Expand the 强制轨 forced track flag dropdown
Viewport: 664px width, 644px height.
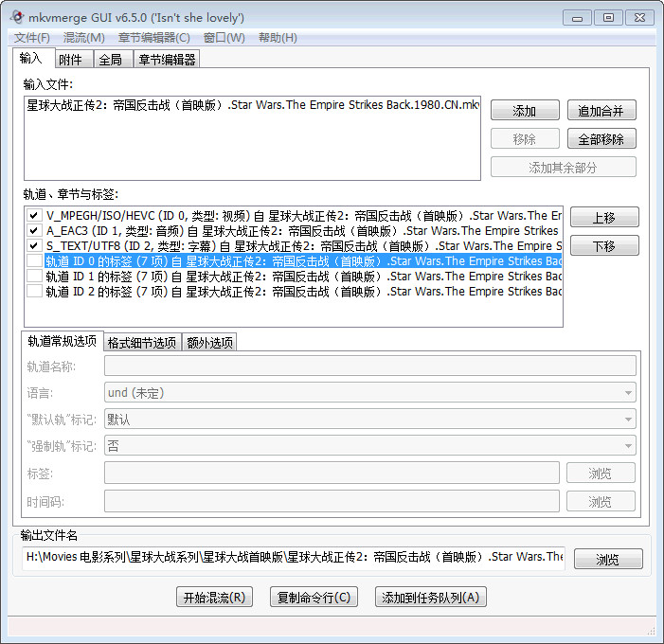(x=369, y=445)
